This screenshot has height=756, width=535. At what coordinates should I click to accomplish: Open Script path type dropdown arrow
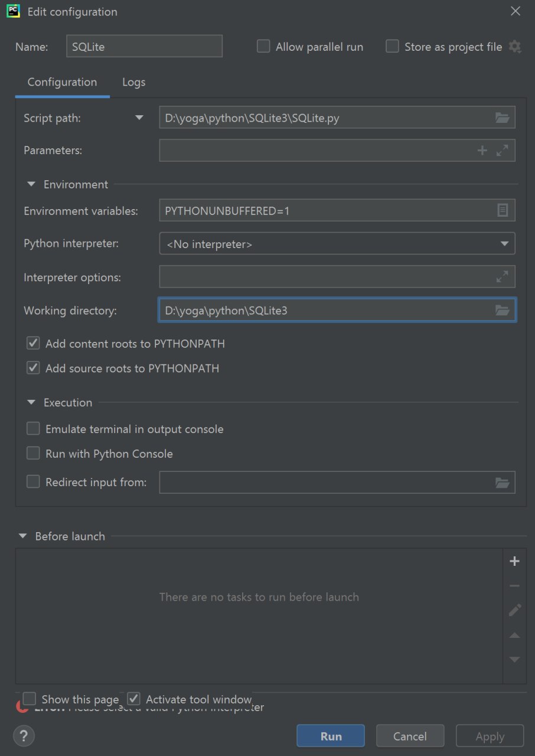pyautogui.click(x=139, y=118)
